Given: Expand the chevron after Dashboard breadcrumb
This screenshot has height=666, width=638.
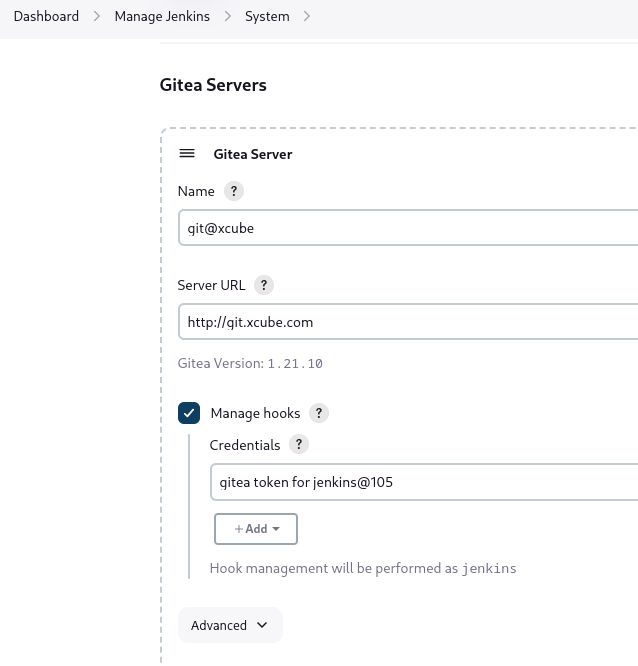Looking at the screenshot, I should pos(97,16).
